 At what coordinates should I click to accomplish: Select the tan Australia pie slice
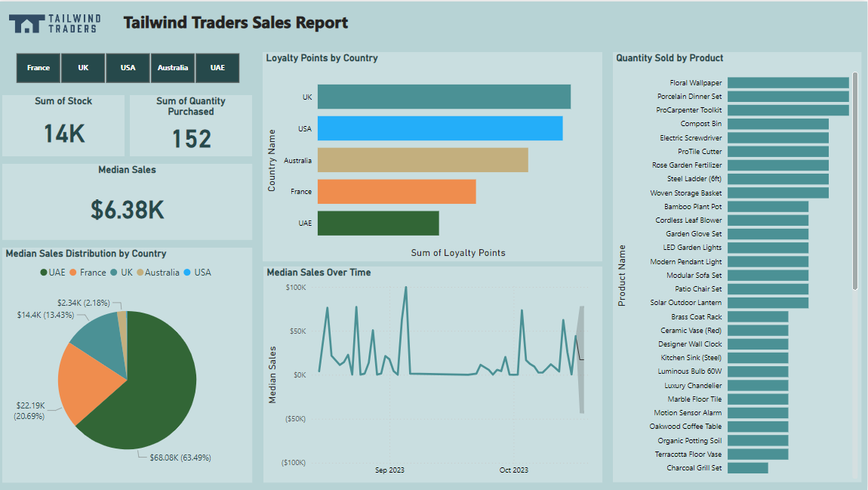pyautogui.click(x=122, y=332)
